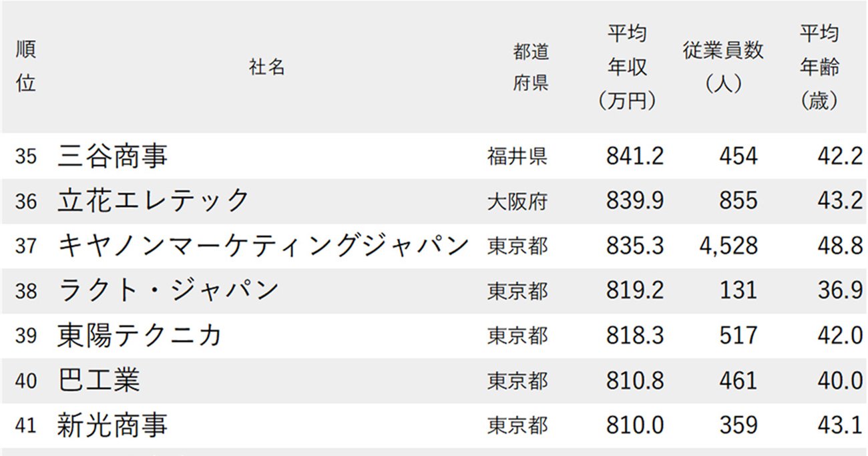Click the 大阪府 prefecture cell
This screenshot has height=456, width=868.
pos(517,201)
